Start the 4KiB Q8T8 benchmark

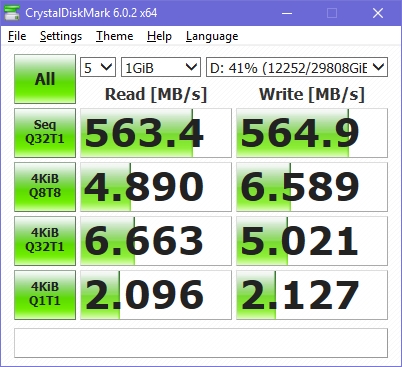coord(45,187)
